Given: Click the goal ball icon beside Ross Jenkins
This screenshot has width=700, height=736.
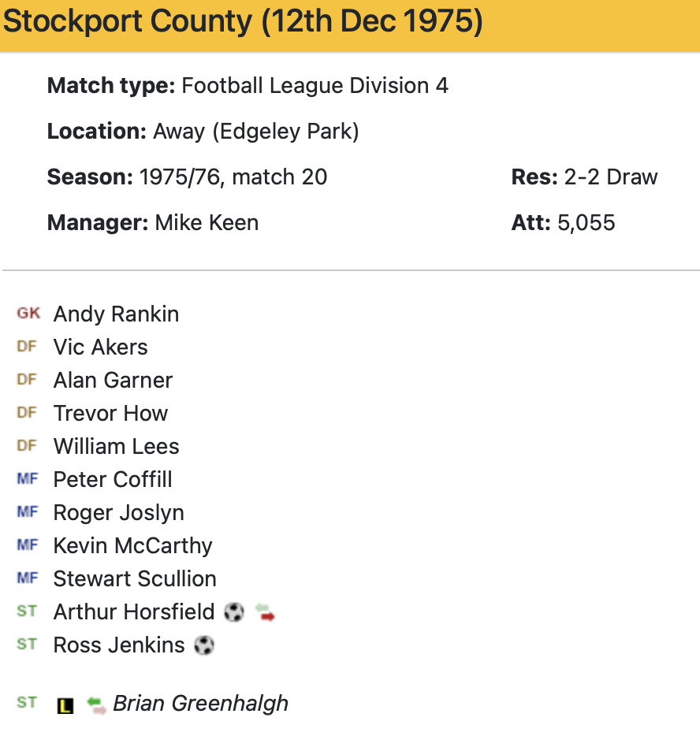Looking at the screenshot, I should click(204, 645).
